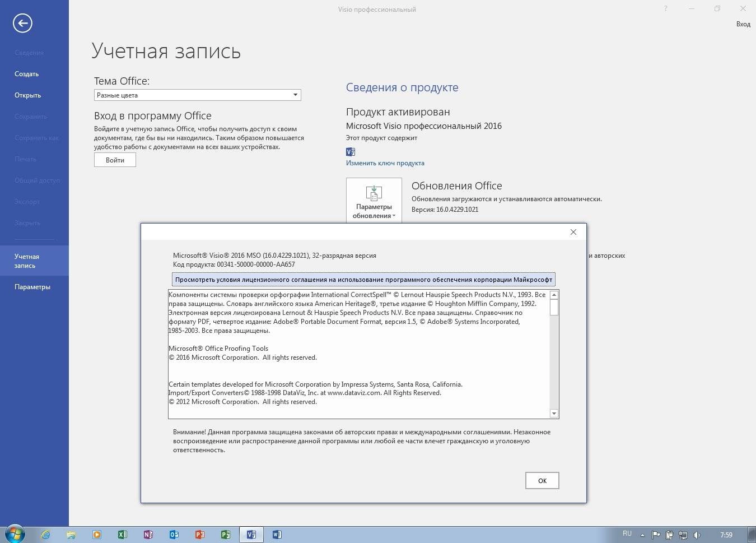Open Параметры in the sidebar
Viewport: 756px width, 543px height.
(x=32, y=287)
